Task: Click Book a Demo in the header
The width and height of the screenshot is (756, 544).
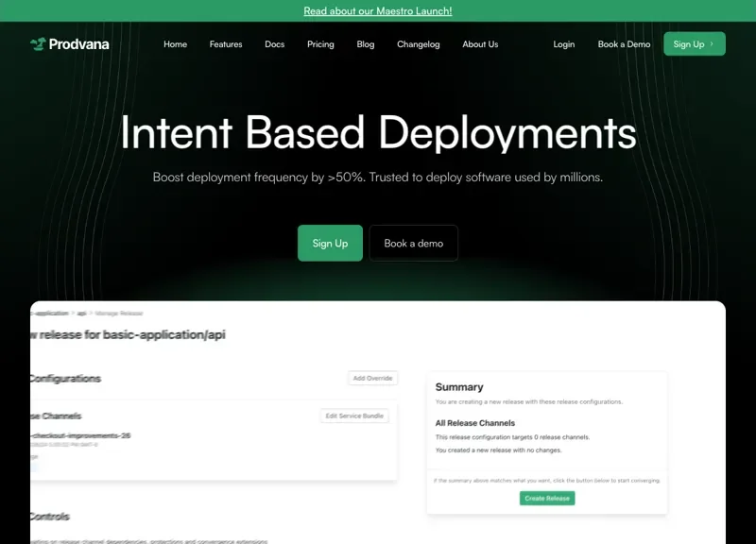Action: 624,44
